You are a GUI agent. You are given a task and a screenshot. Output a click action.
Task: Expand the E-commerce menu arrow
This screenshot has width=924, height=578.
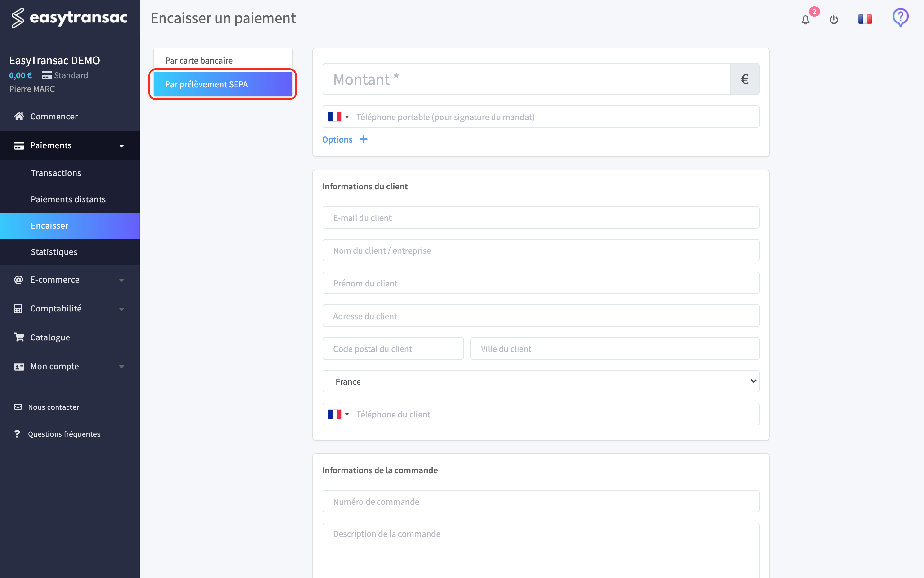coord(122,280)
